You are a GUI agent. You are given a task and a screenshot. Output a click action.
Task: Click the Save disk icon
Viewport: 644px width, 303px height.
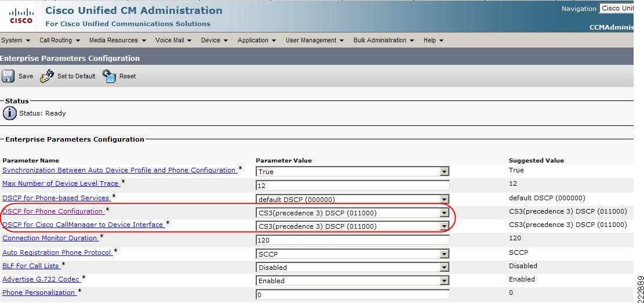8,76
